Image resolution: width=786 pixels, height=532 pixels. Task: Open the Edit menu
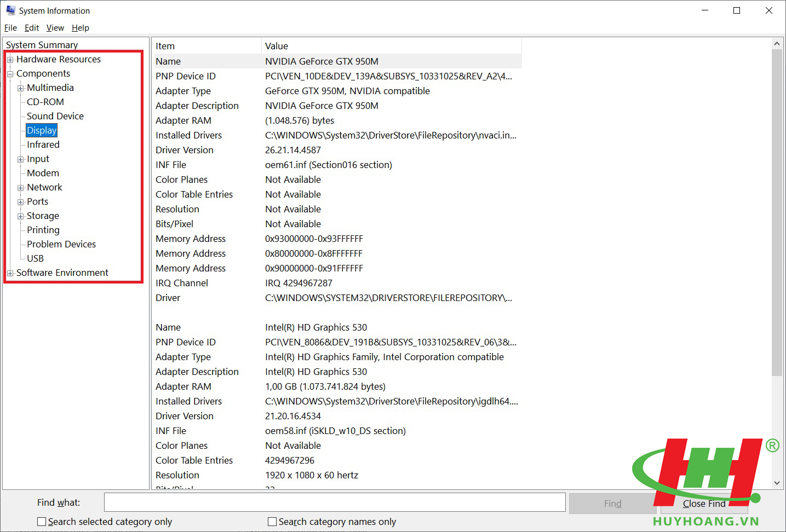[x=32, y=28]
